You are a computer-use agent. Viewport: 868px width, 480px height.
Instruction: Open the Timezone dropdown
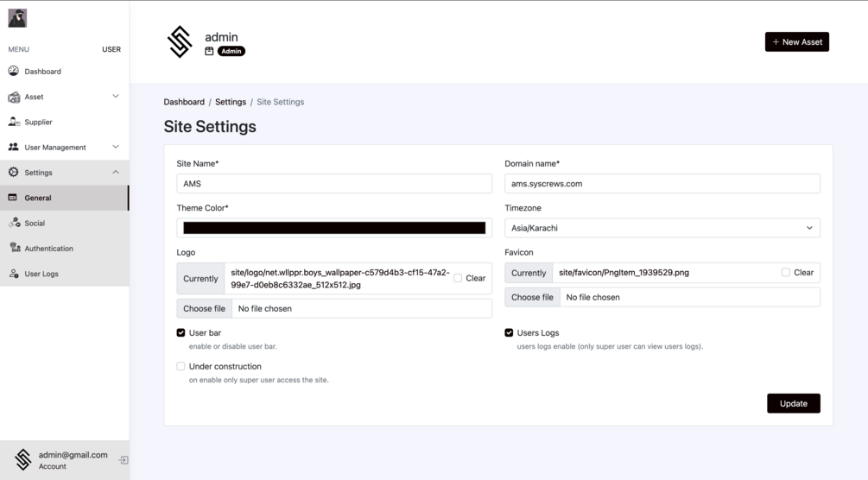(x=662, y=228)
